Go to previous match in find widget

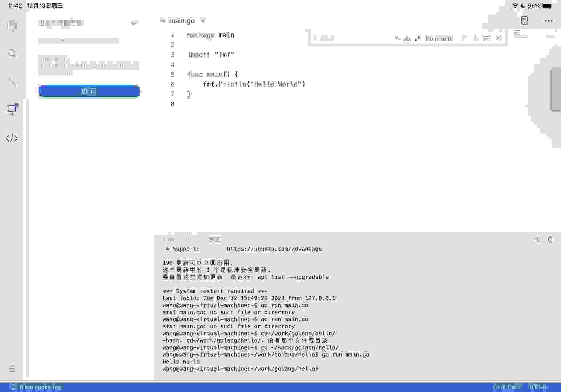coord(464,38)
